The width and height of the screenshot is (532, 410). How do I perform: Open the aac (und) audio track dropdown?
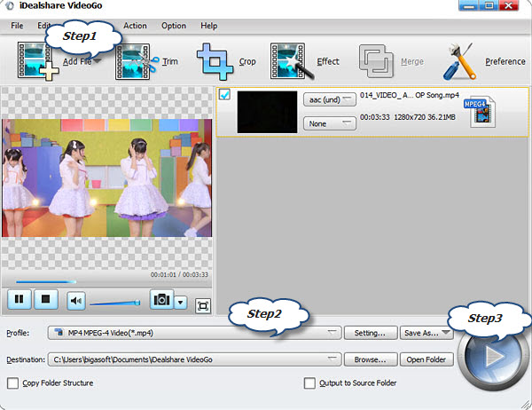pyautogui.click(x=330, y=100)
